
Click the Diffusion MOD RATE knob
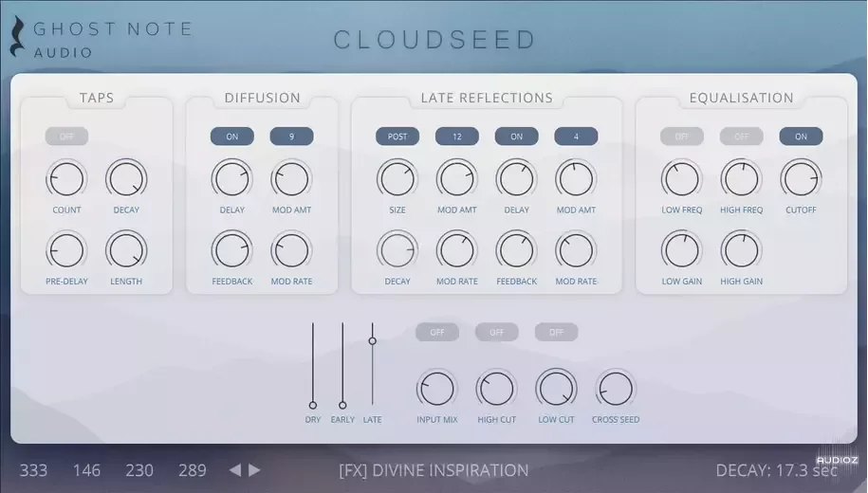click(292, 250)
